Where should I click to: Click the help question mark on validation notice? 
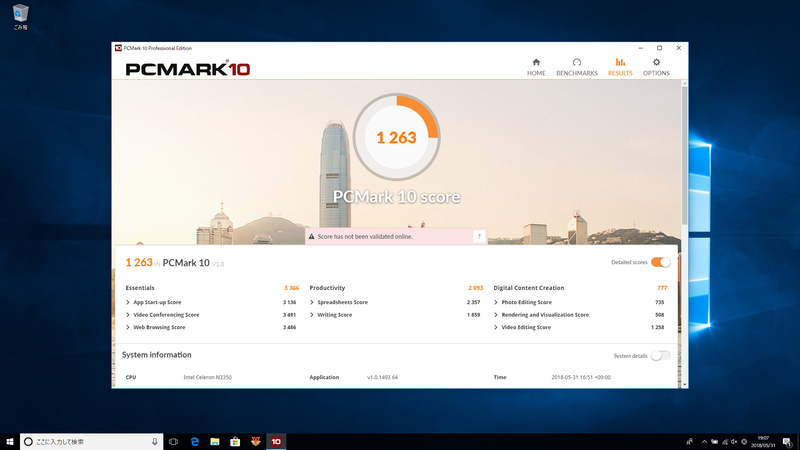pyautogui.click(x=479, y=236)
